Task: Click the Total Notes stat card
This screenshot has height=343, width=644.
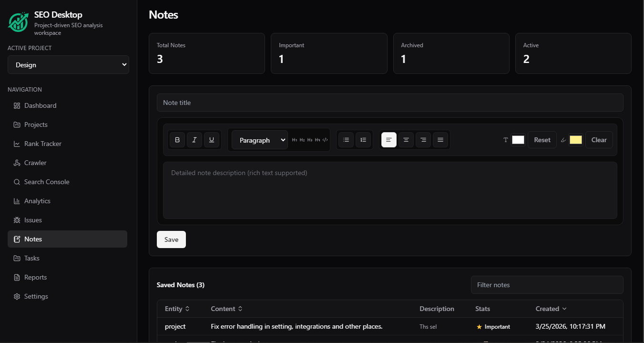Action: pos(207,53)
